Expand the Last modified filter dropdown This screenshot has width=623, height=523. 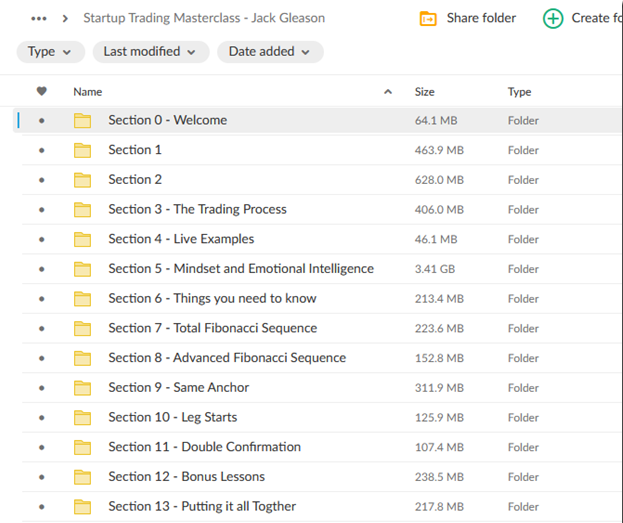[x=150, y=52]
